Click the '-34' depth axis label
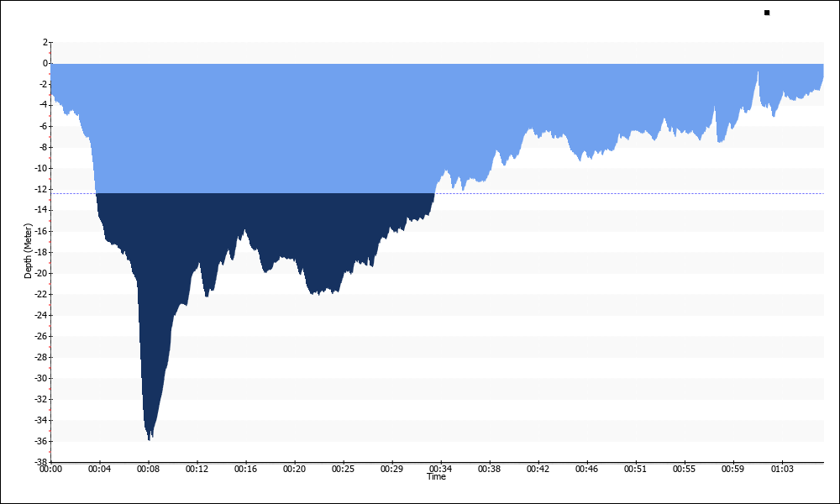The width and height of the screenshot is (840, 504). [42, 420]
